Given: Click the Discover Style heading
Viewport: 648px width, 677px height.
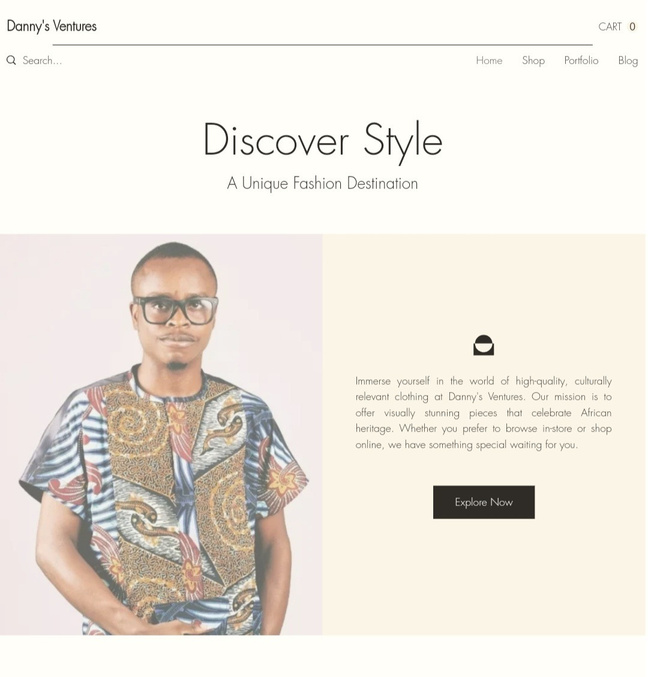Looking at the screenshot, I should point(322,141).
